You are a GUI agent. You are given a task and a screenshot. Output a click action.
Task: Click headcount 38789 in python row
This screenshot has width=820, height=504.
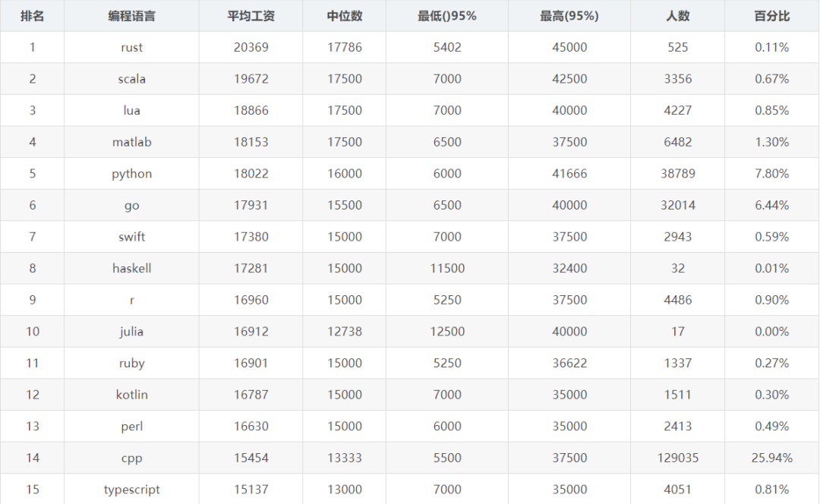[x=678, y=174]
